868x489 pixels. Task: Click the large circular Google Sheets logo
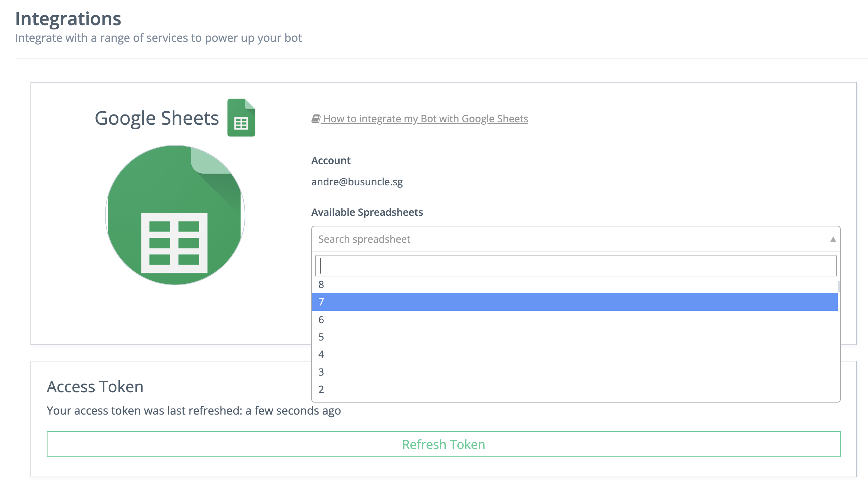point(175,215)
